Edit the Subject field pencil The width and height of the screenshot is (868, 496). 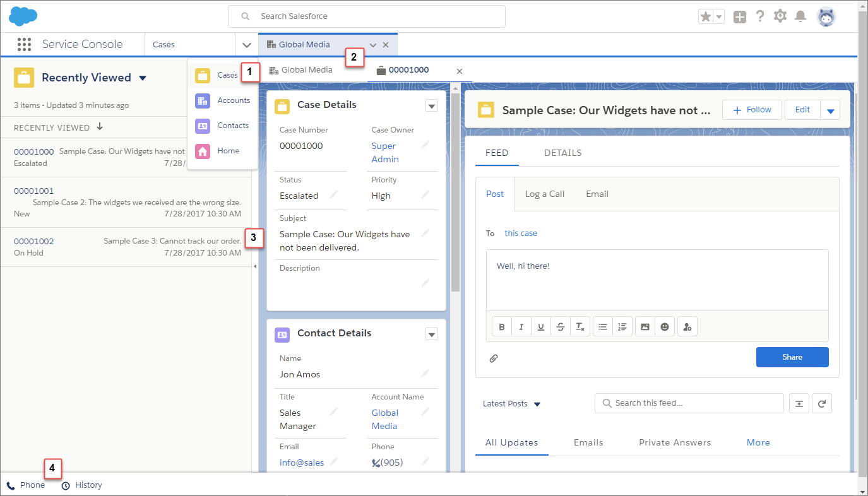point(426,233)
